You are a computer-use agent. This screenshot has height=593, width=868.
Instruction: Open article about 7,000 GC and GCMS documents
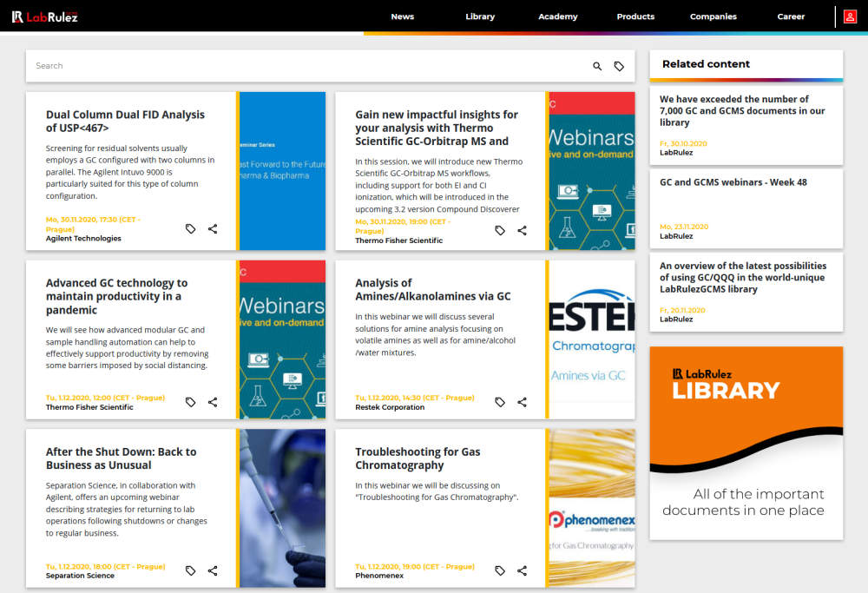pos(742,111)
